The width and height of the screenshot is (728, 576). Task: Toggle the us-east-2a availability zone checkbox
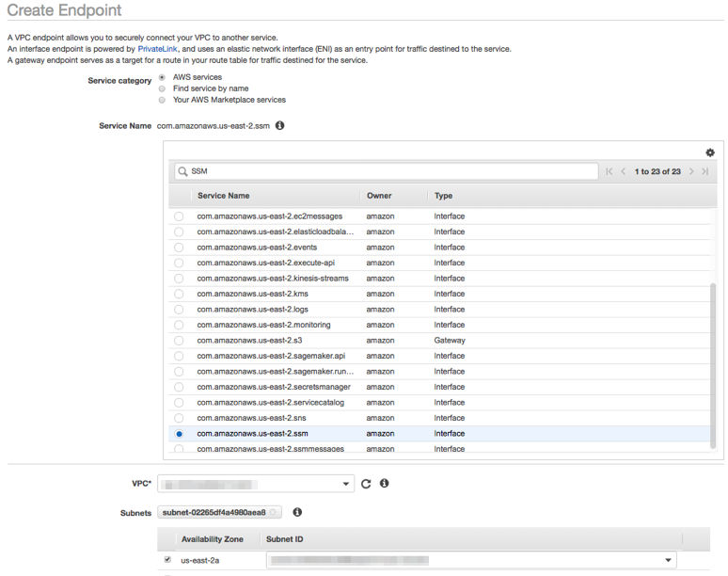[167, 560]
